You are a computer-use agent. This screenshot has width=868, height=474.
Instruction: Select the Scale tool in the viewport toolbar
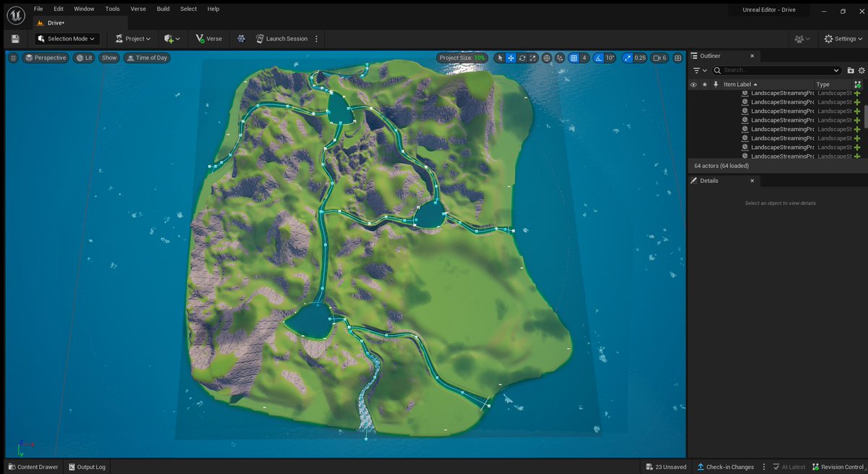coord(533,57)
